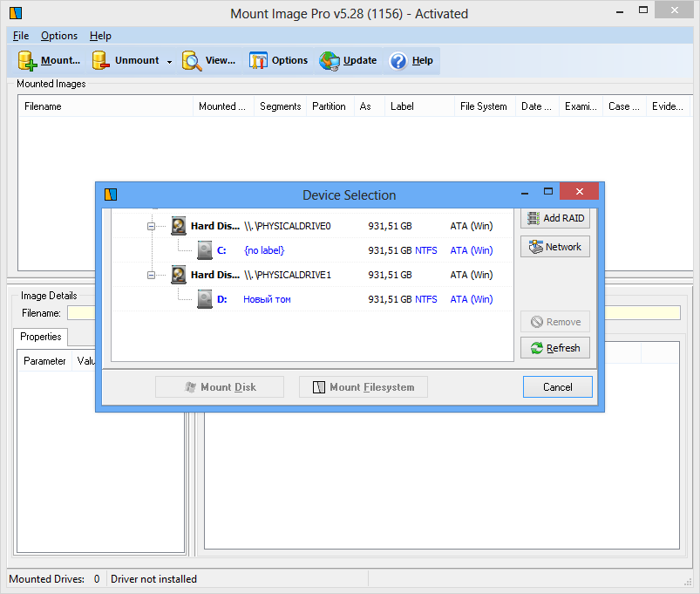Viewport: 700px width, 594px height.
Task: Click the Help question mark icon
Action: (398, 61)
